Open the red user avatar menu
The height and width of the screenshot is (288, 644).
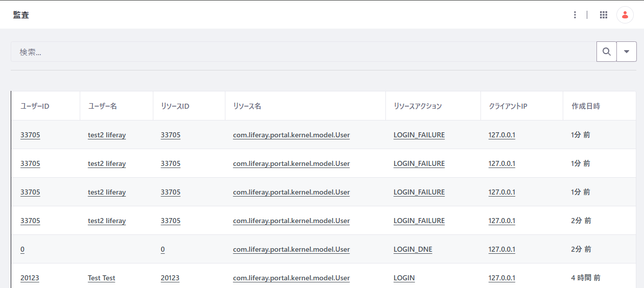[625, 15]
